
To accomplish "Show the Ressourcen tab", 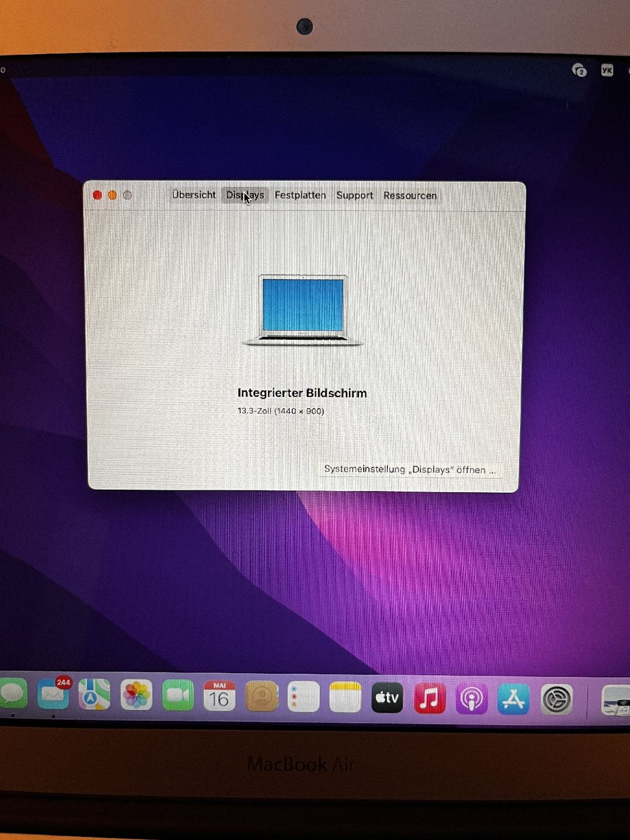I will [x=410, y=195].
